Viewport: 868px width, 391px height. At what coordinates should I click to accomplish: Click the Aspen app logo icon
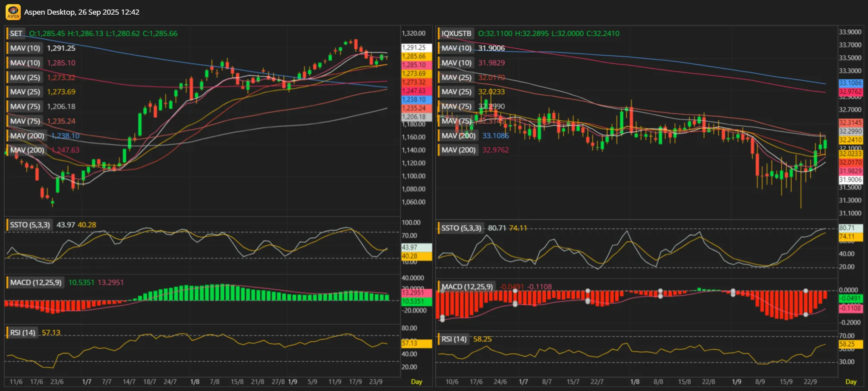tap(13, 12)
